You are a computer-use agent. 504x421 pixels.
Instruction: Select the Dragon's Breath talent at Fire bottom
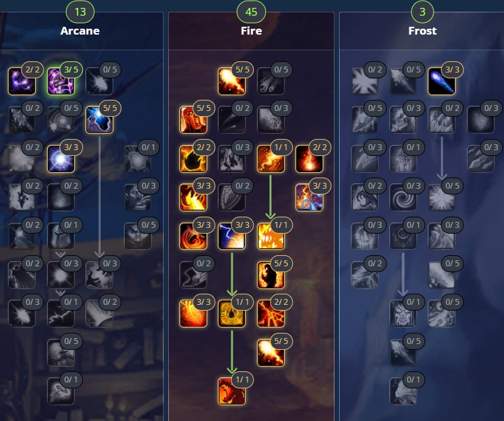click(x=231, y=391)
